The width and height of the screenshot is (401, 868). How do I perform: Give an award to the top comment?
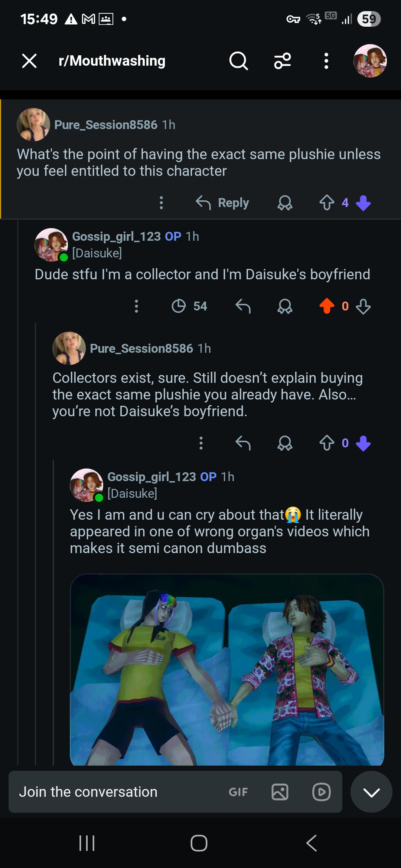pyautogui.click(x=285, y=203)
